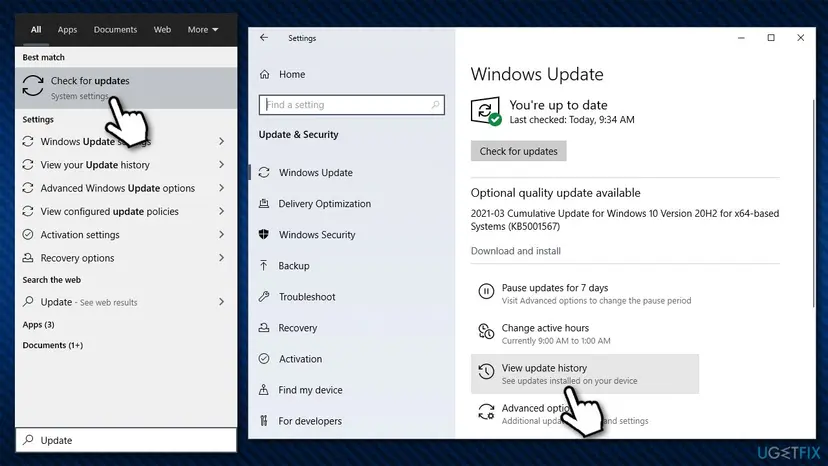The image size is (828, 466).
Task: Open Find my device in Settings sidebar
Action: click(x=310, y=390)
